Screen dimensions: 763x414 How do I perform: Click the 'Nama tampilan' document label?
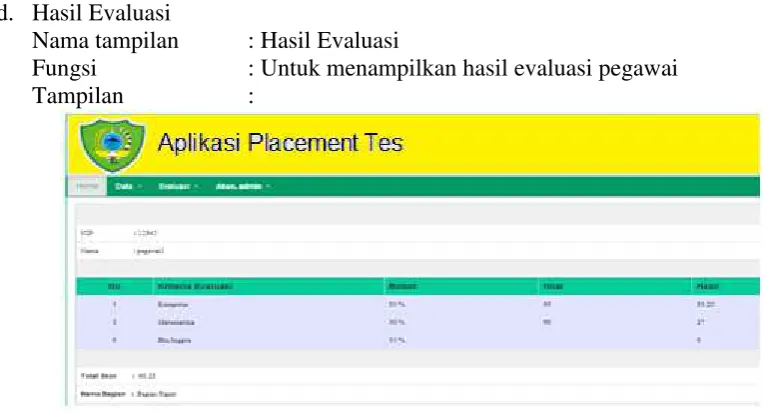pos(106,40)
